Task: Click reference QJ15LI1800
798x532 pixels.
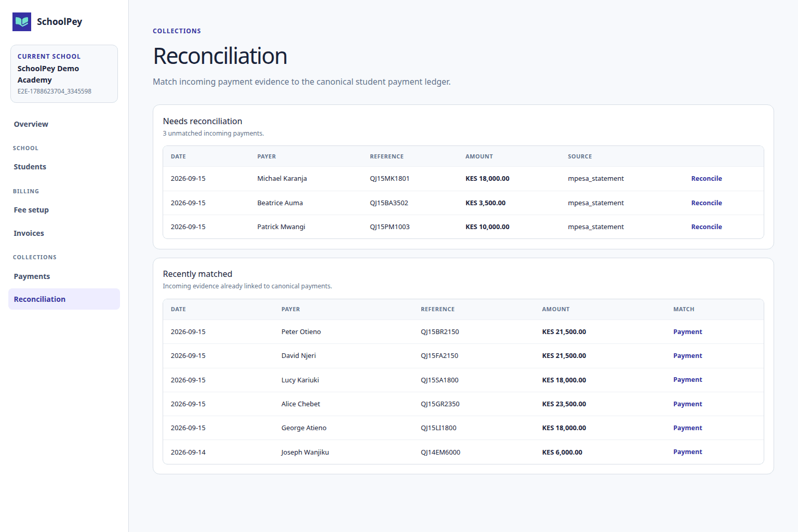Action: 438,428
